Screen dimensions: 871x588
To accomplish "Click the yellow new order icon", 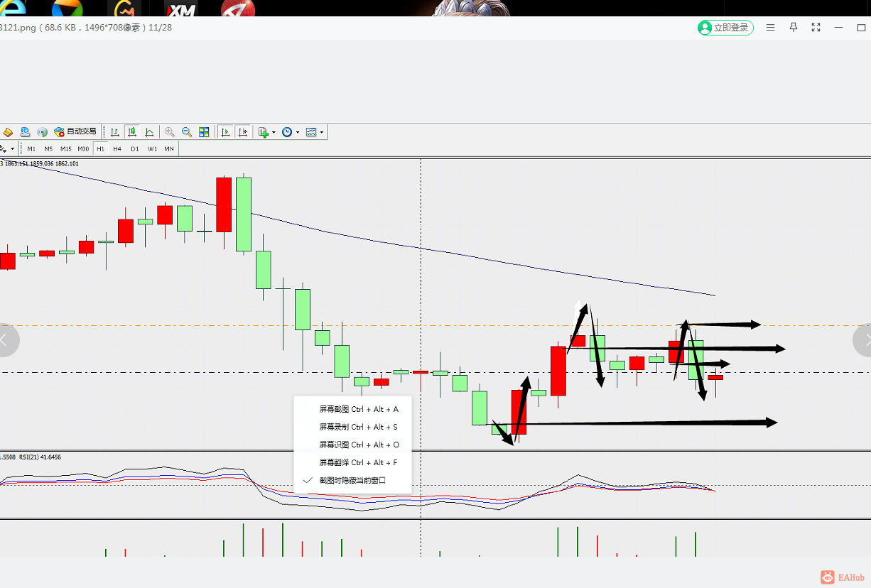I will [8, 132].
